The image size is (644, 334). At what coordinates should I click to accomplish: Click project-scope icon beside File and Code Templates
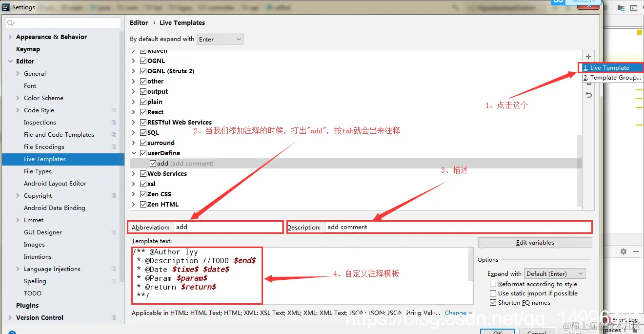pos(114,135)
